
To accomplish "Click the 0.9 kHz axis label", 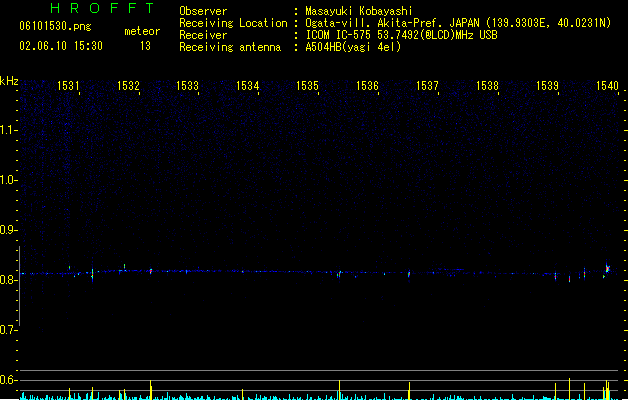I will [8, 230].
